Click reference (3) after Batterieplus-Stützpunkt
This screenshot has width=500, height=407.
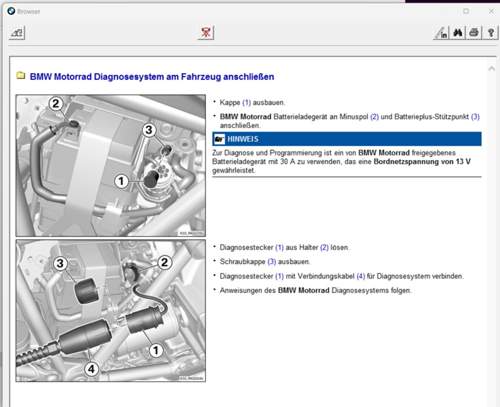475,117
